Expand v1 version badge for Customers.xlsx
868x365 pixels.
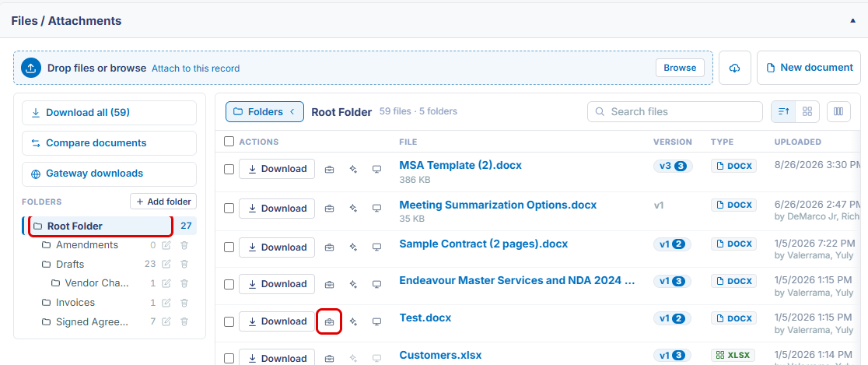coord(672,355)
